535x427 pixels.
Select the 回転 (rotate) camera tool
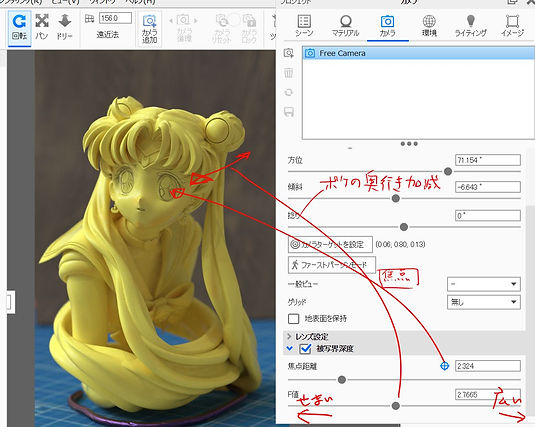coord(19,28)
